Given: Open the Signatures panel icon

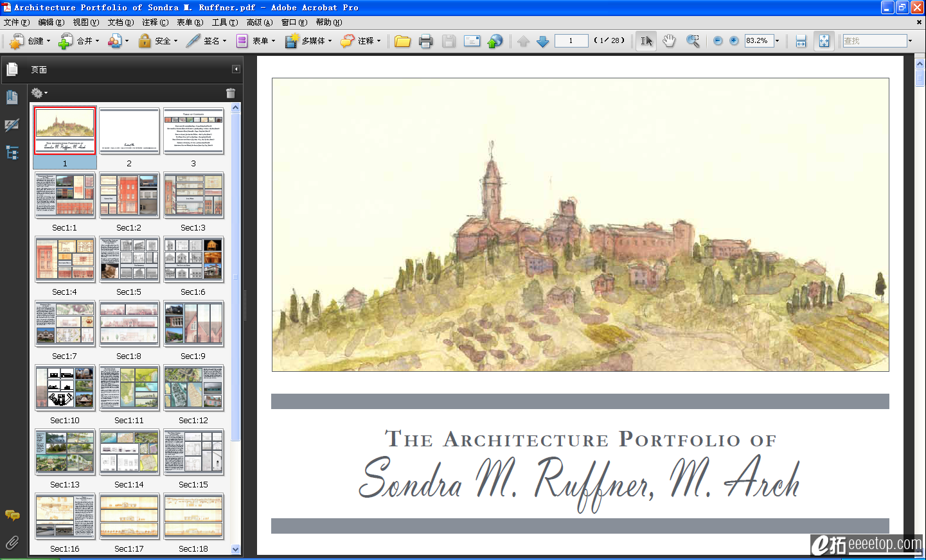Looking at the screenshot, I should click(x=12, y=125).
